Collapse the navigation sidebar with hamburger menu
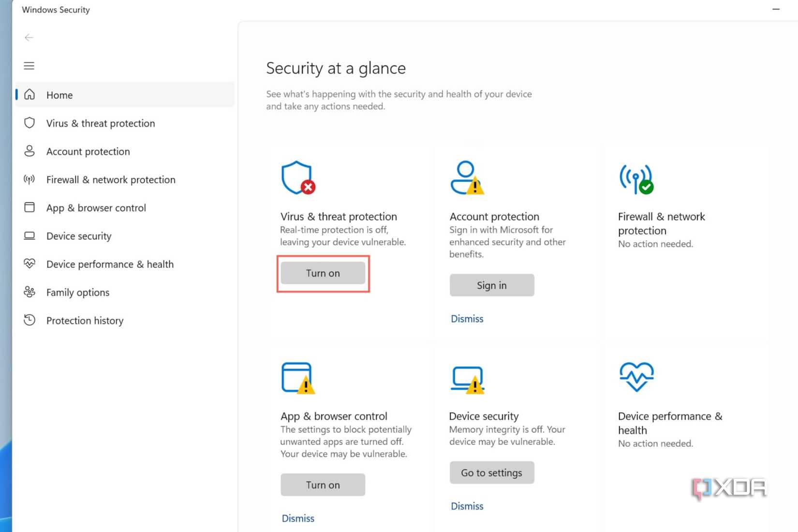 [29, 66]
